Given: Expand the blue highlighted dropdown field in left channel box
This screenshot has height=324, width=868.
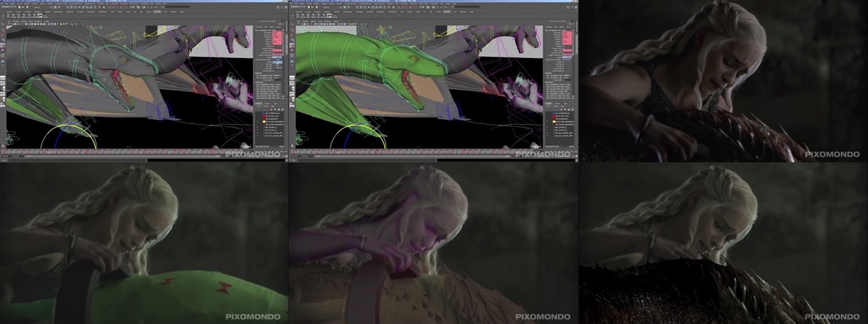Looking at the screenshot, I should click(x=277, y=63).
